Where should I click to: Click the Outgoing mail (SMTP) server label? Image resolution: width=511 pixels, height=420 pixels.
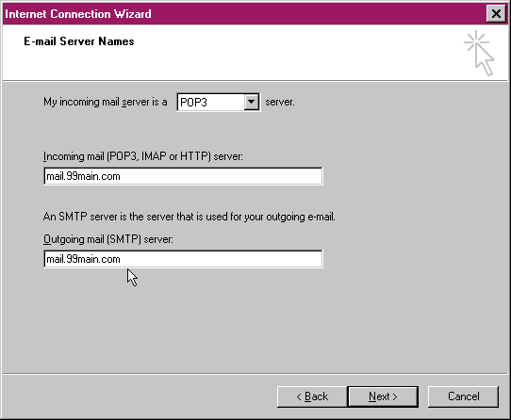pyautogui.click(x=108, y=239)
